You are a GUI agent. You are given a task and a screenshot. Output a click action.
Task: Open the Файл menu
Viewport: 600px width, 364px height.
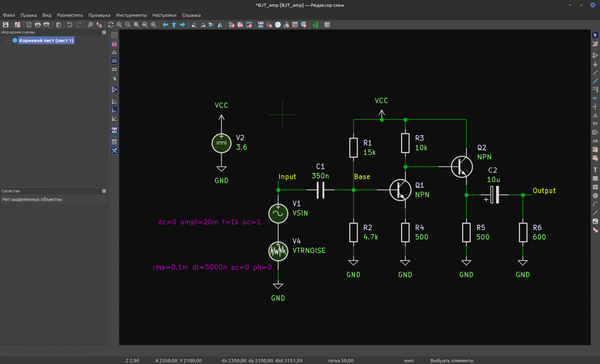9,15
